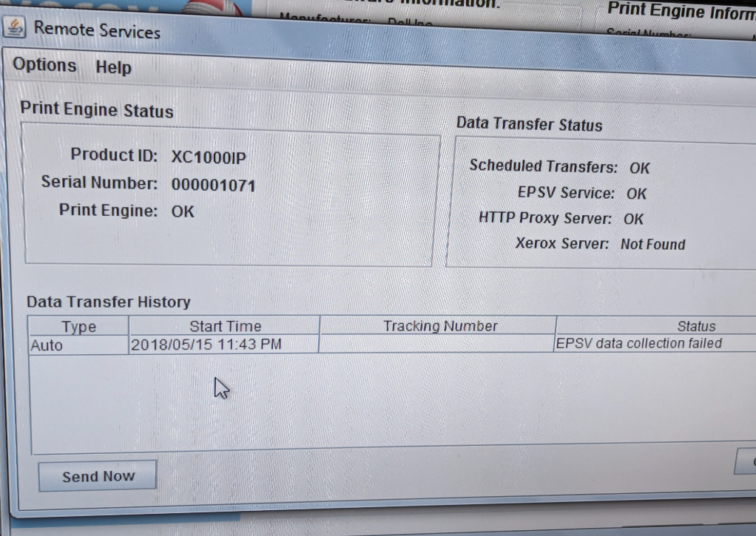The image size is (756, 536).
Task: Click the Xerox Server Not Found value
Action: tap(653, 245)
